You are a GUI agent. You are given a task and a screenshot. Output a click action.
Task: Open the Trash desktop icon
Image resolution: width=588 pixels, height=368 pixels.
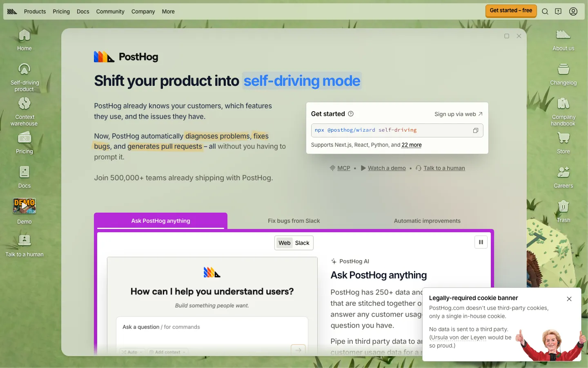coord(563,211)
